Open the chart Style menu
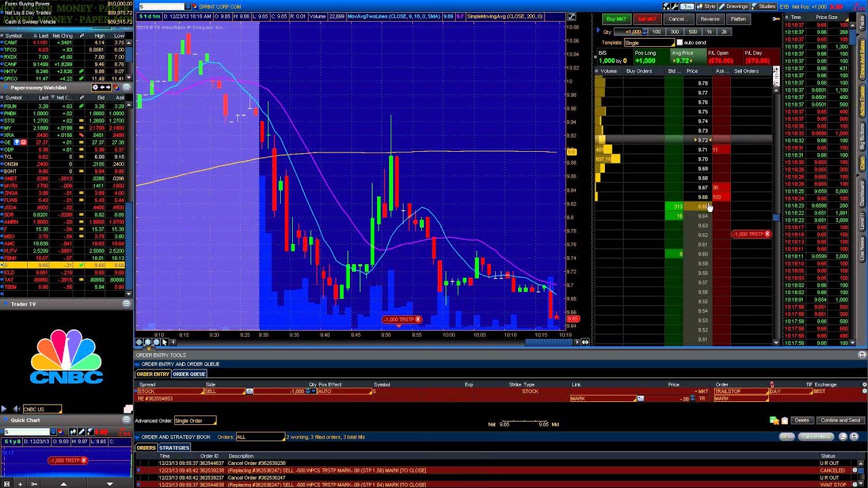 click(x=707, y=6)
